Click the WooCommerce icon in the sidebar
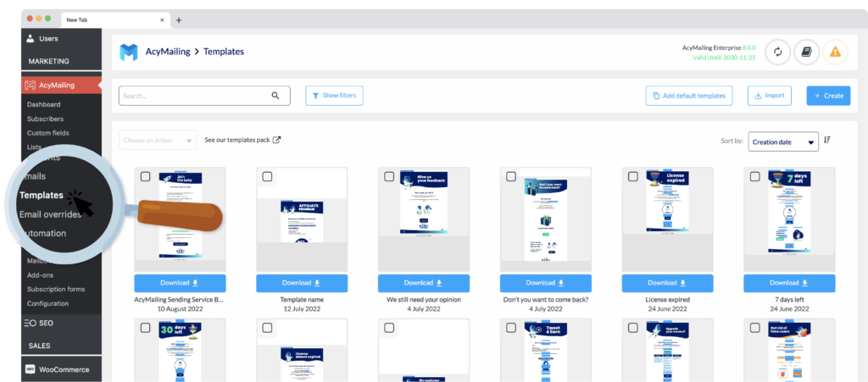The image size is (868, 382). 31,369
